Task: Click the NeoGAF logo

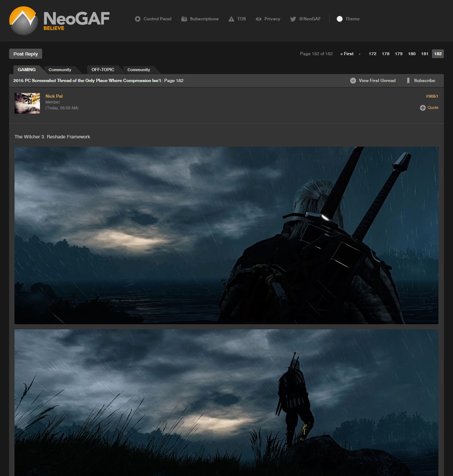Action: pyautogui.click(x=59, y=21)
